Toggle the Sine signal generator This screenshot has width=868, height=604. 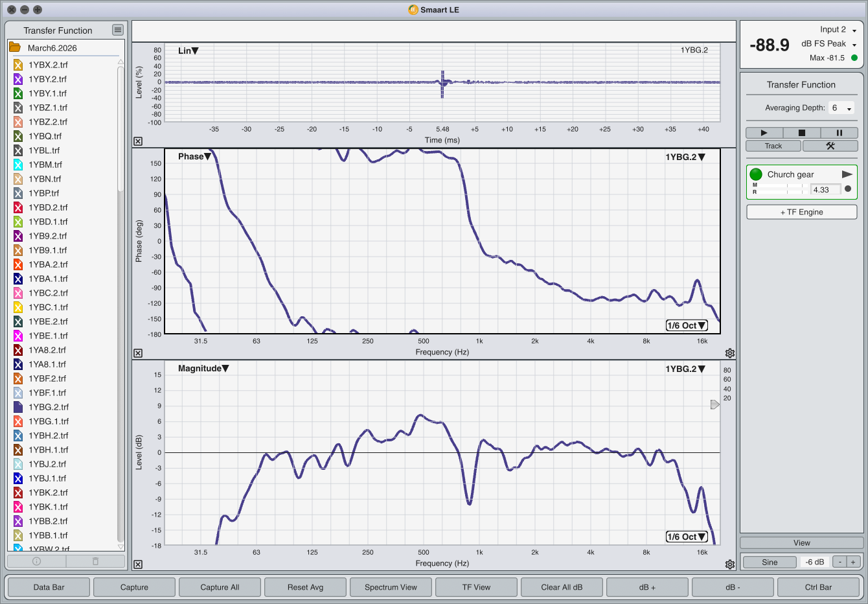[x=770, y=562]
